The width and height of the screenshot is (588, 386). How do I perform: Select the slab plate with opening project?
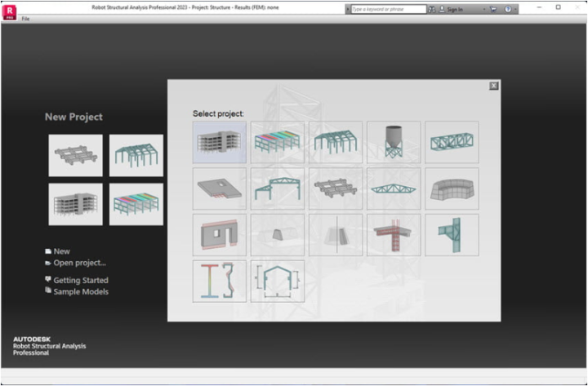click(x=220, y=189)
